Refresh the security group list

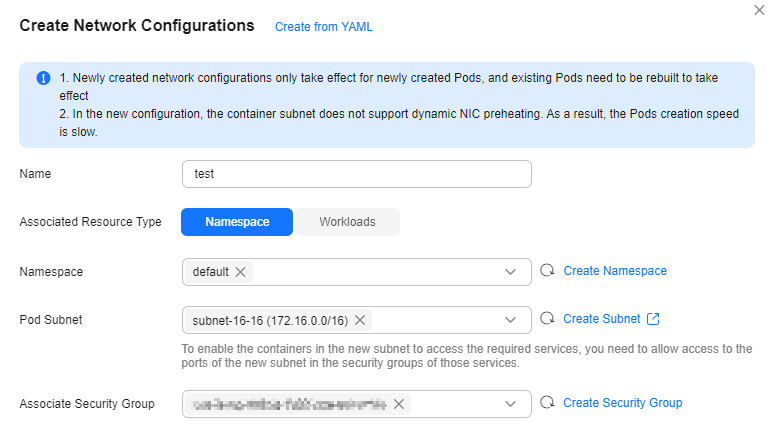click(x=547, y=402)
